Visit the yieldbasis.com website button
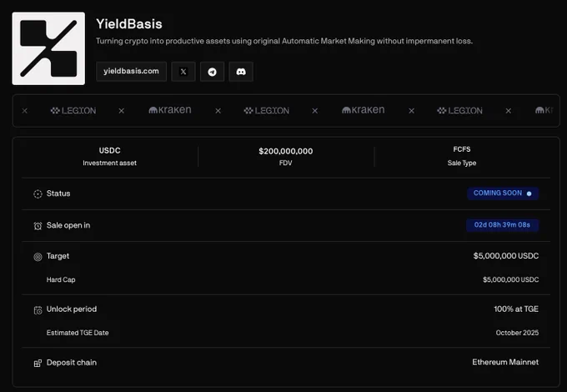Image resolution: width=567 pixels, height=392 pixels. (131, 72)
